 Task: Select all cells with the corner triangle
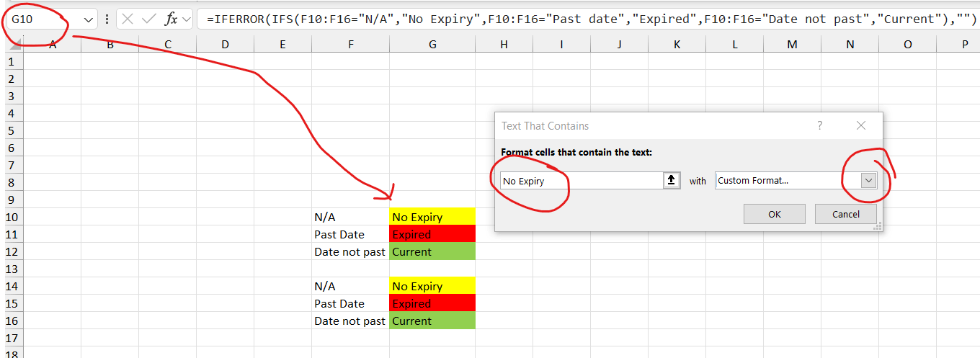coord(14,45)
